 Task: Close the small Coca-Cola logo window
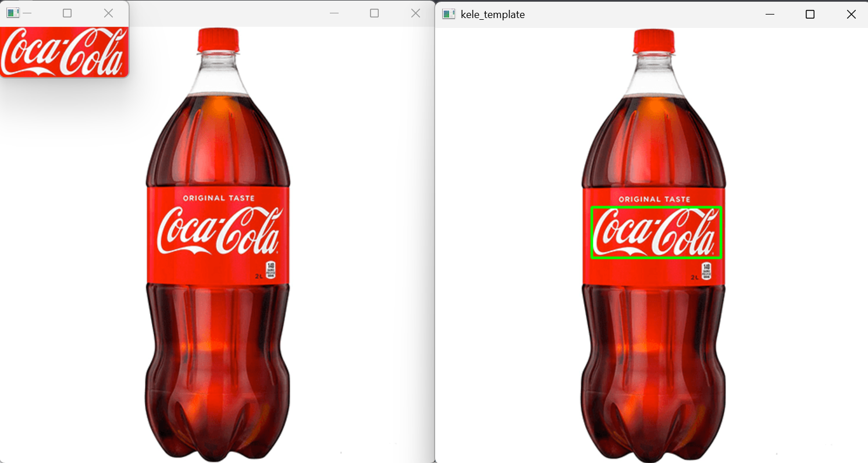(x=108, y=13)
